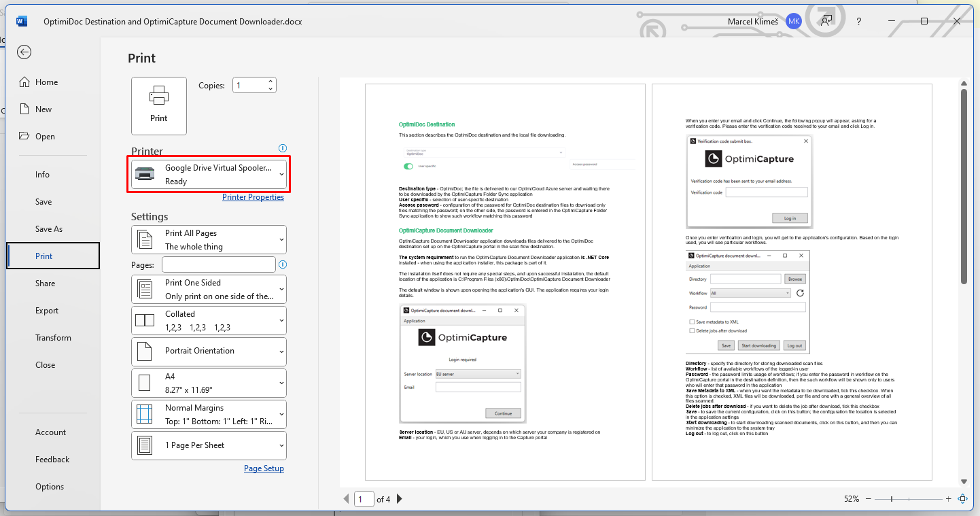Click the zoom slider in the preview

909,499
